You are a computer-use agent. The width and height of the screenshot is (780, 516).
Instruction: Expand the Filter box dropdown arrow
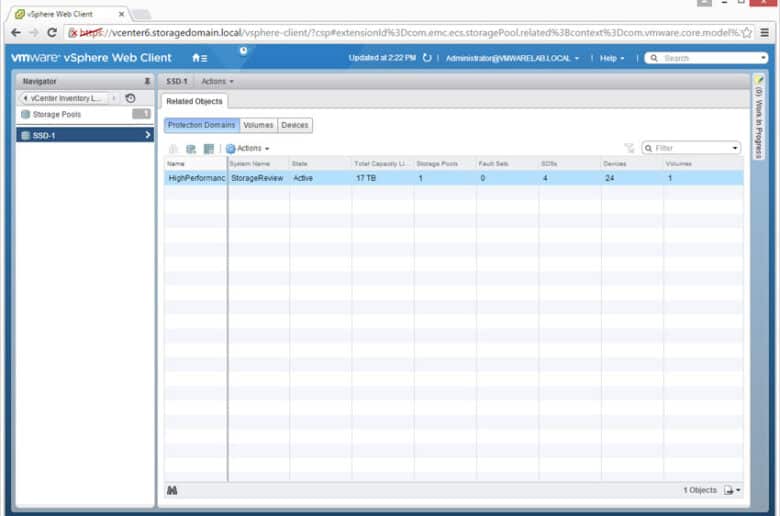click(x=735, y=148)
